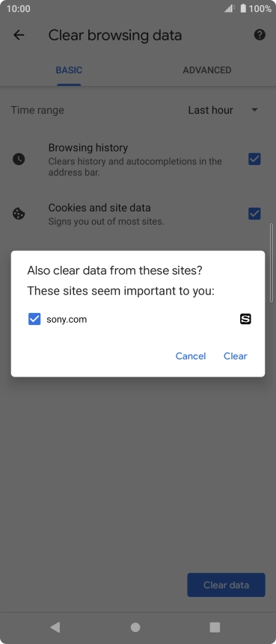Tap the cookie icon beside Cookies and site data
The width and height of the screenshot is (276, 644).
coord(19,214)
